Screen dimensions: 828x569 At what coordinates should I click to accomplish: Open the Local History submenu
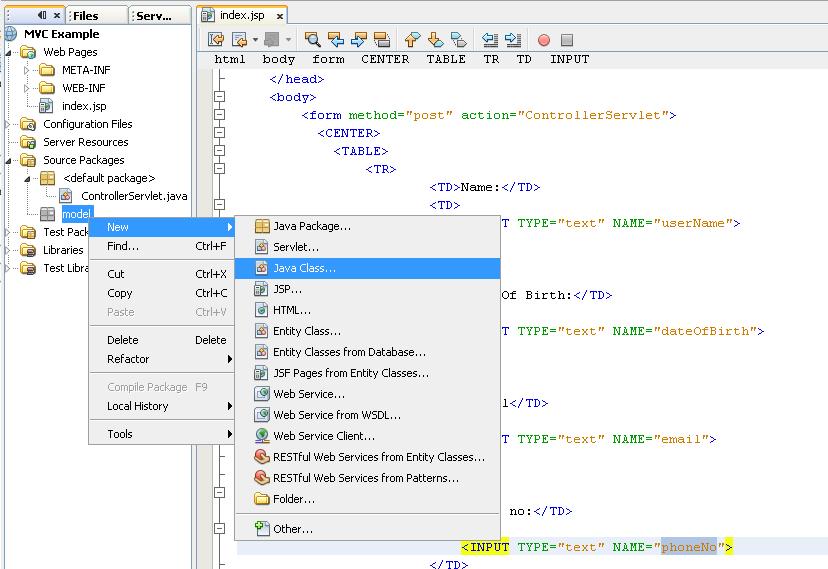162,406
